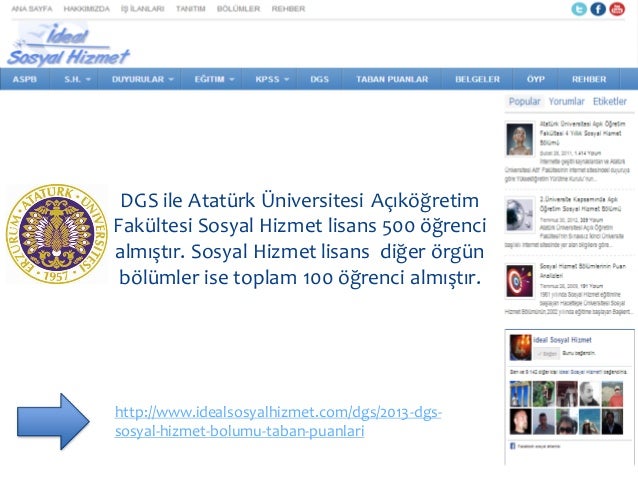Switch to the Etiketler tab
The height and width of the screenshot is (479, 638).
[610, 101]
